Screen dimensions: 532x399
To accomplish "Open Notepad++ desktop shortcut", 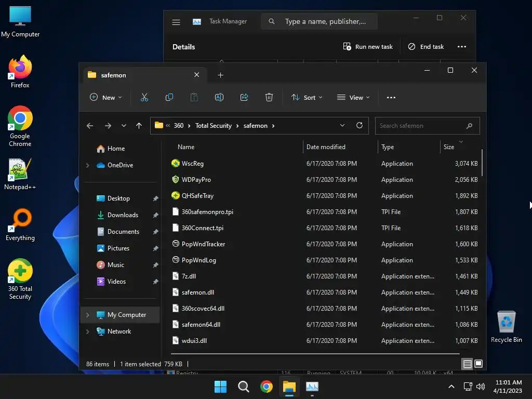I will [x=20, y=174].
